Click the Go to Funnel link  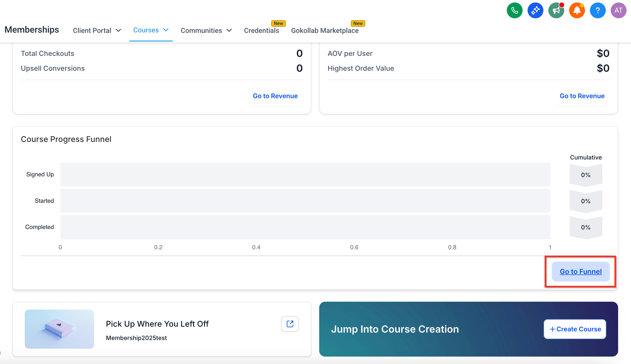pos(580,272)
